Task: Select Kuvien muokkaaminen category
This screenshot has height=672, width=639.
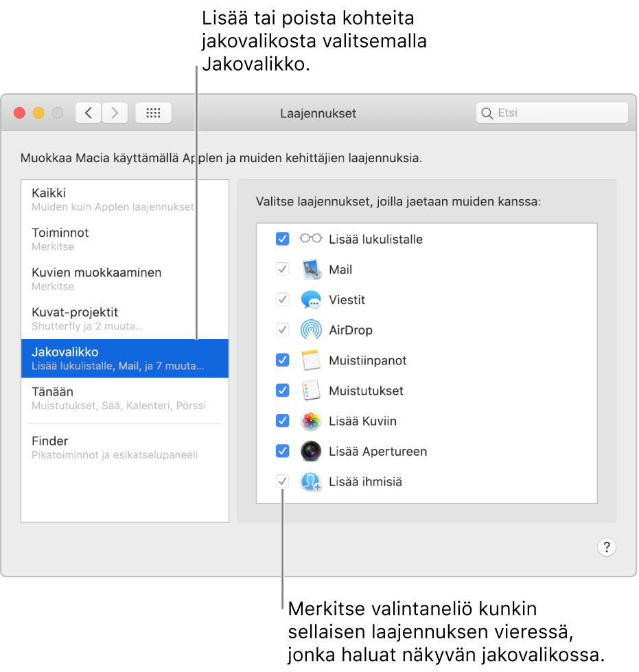Action: click(x=125, y=279)
